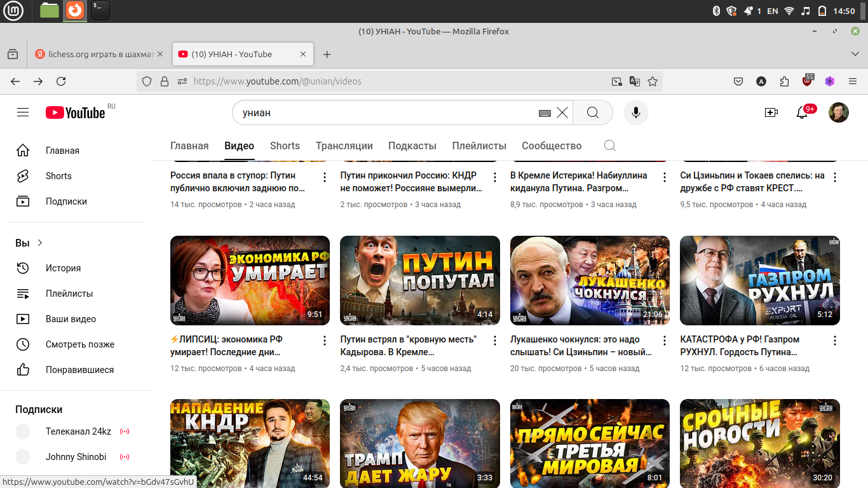Open the Трамп дает жару thumbnail
The height and width of the screenshot is (488, 868).
tap(420, 444)
